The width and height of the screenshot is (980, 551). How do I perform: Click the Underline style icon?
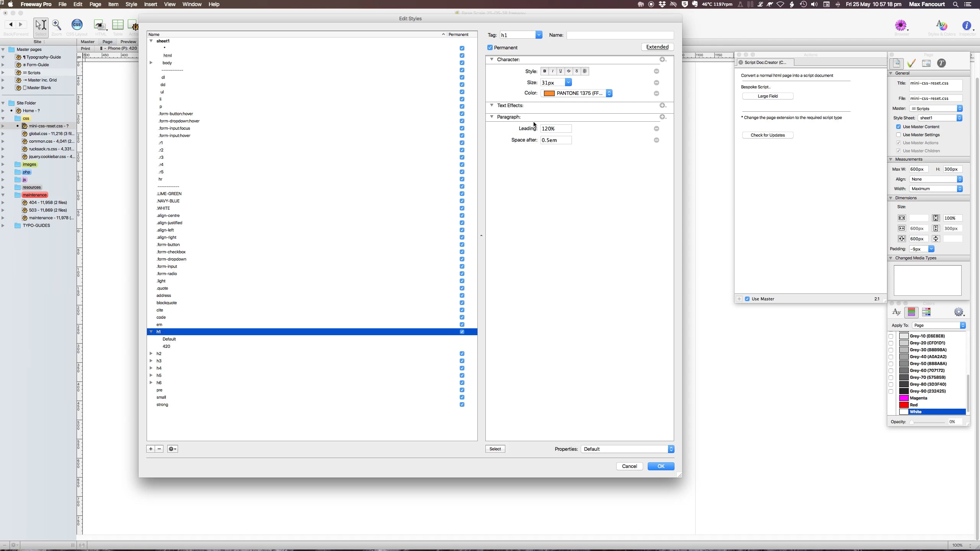pos(560,71)
